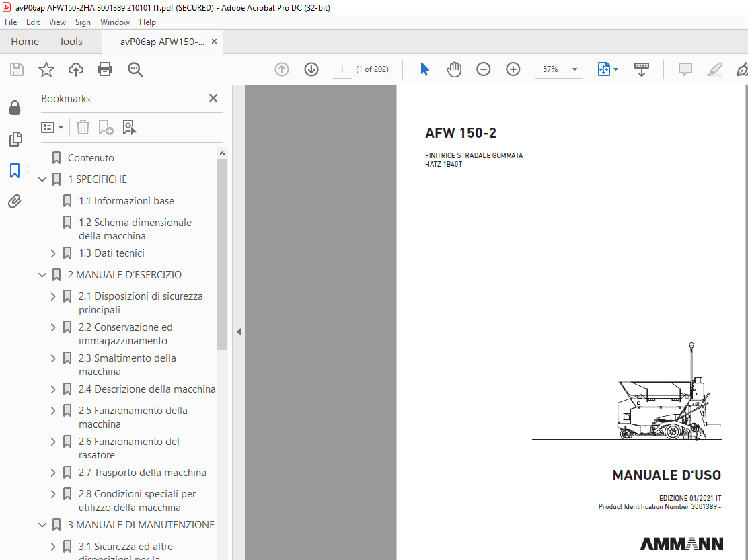
Task: Click the Save file icon
Action: point(17,69)
